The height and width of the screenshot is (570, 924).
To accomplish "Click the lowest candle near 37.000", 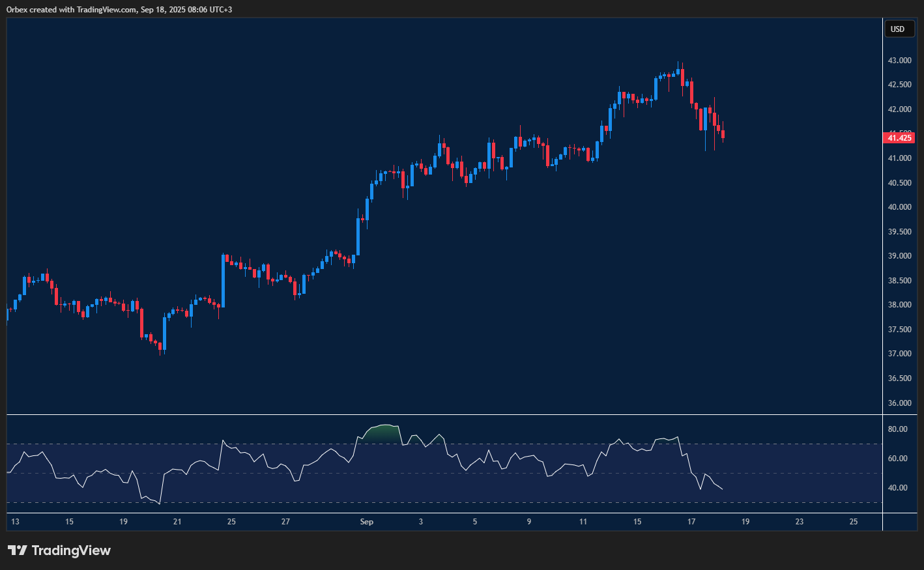I will click(160, 347).
